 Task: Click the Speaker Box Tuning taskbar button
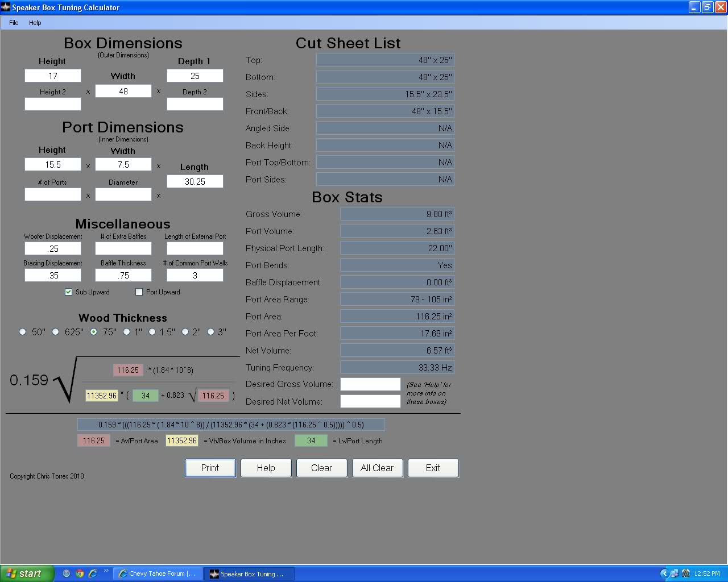point(248,573)
